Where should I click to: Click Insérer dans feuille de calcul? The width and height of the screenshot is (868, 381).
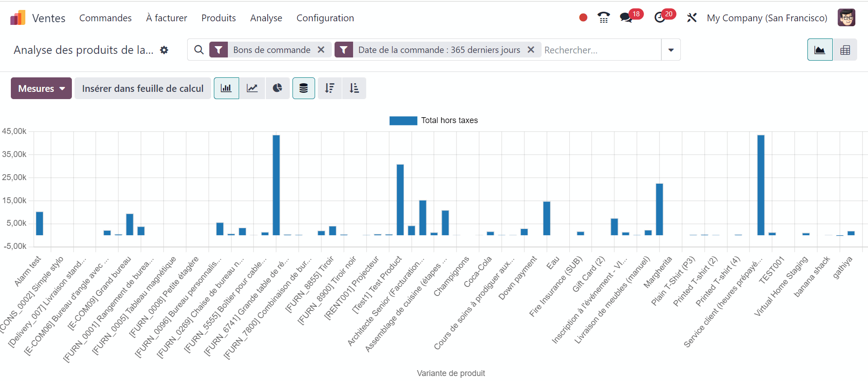pyautogui.click(x=143, y=88)
